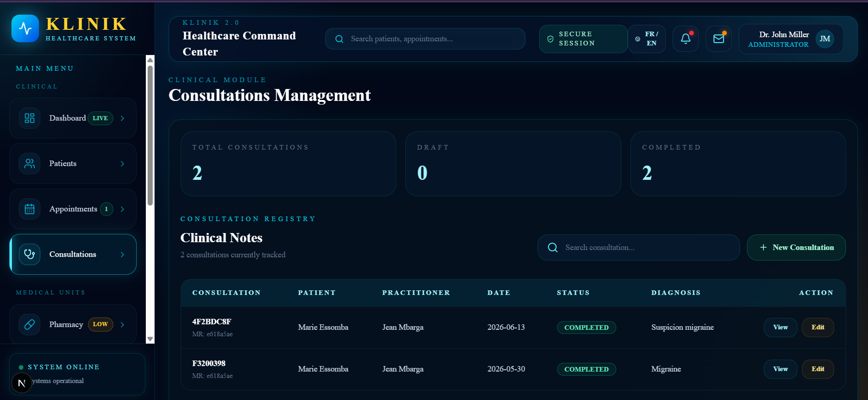This screenshot has height=400, width=868.
Task: Click the sidebar scrollbar down arrow
Action: pos(150,339)
